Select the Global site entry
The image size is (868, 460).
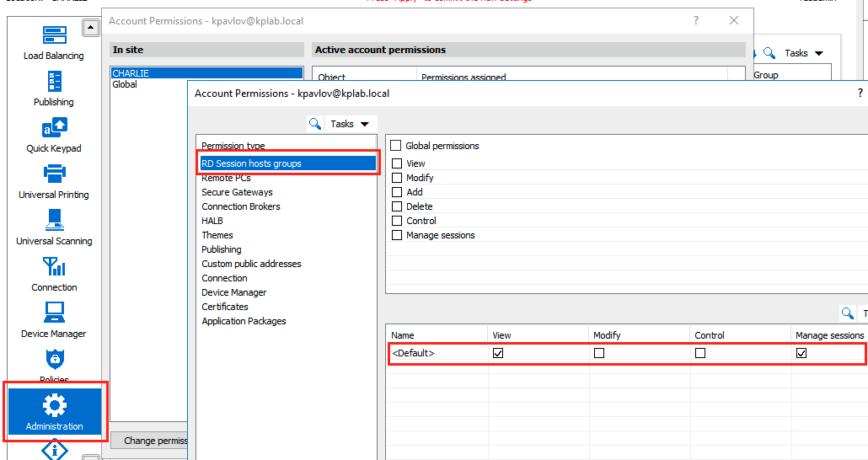(x=125, y=84)
